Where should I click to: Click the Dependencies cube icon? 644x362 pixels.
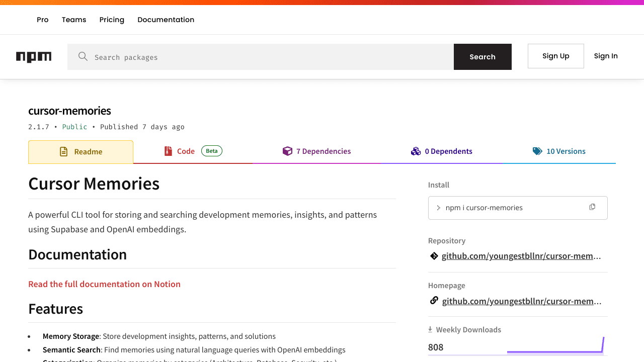[287, 151]
